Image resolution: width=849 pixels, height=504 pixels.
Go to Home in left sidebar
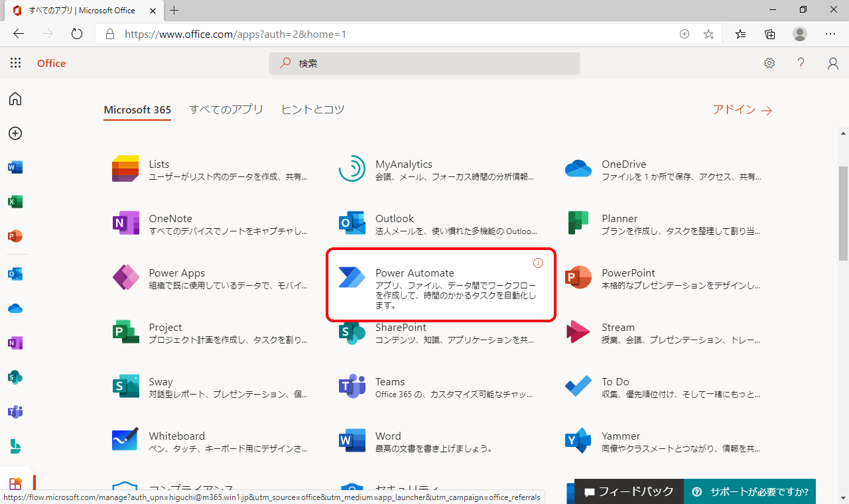point(15,99)
